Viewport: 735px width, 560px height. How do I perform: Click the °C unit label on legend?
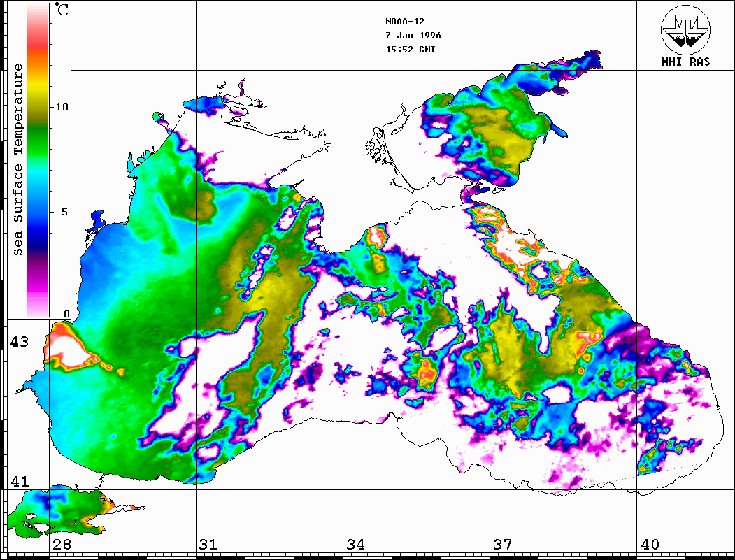point(62,9)
